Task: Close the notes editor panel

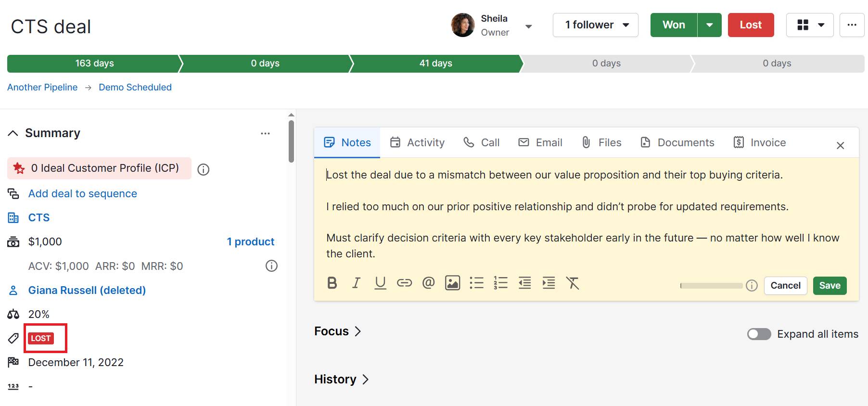Action: (x=840, y=145)
